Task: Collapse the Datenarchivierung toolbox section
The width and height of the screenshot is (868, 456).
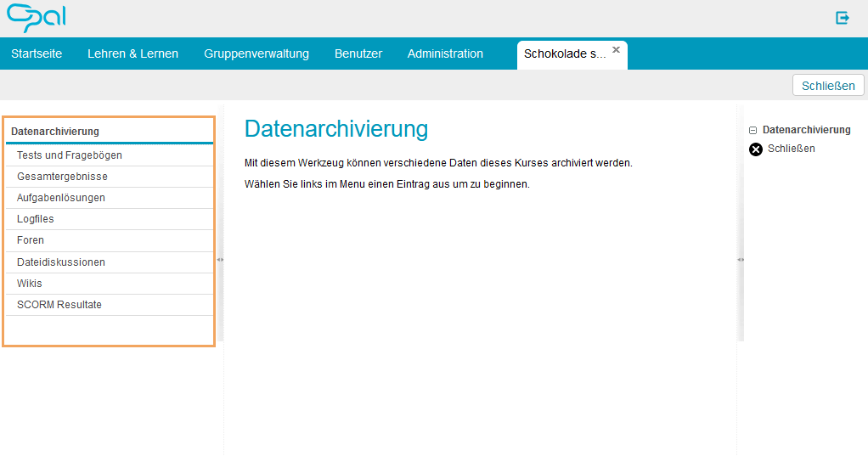Action: [752, 131]
